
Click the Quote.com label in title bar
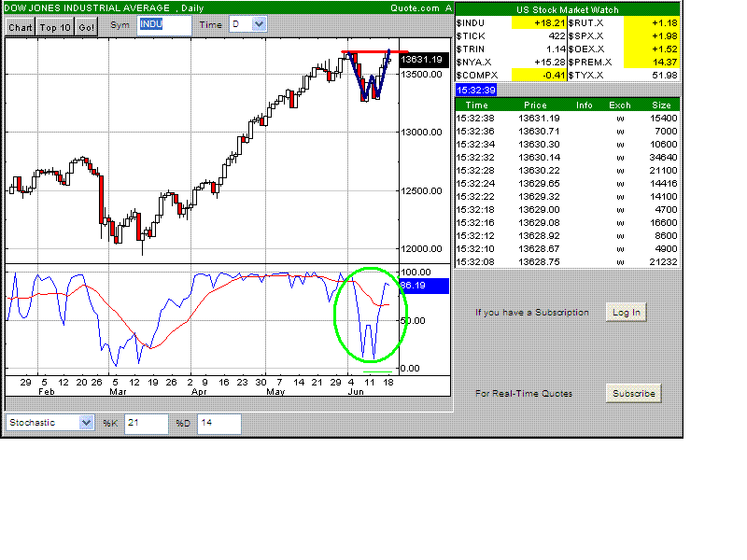click(415, 8)
